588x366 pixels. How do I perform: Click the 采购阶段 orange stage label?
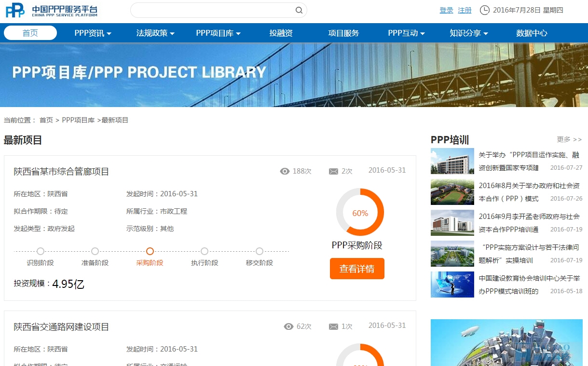tap(150, 263)
